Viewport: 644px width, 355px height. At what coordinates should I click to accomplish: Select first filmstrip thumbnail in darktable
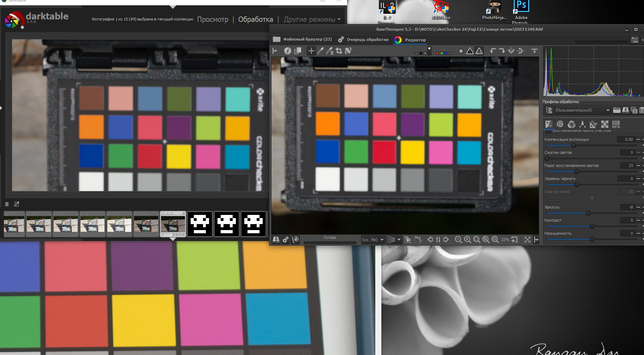[14, 224]
